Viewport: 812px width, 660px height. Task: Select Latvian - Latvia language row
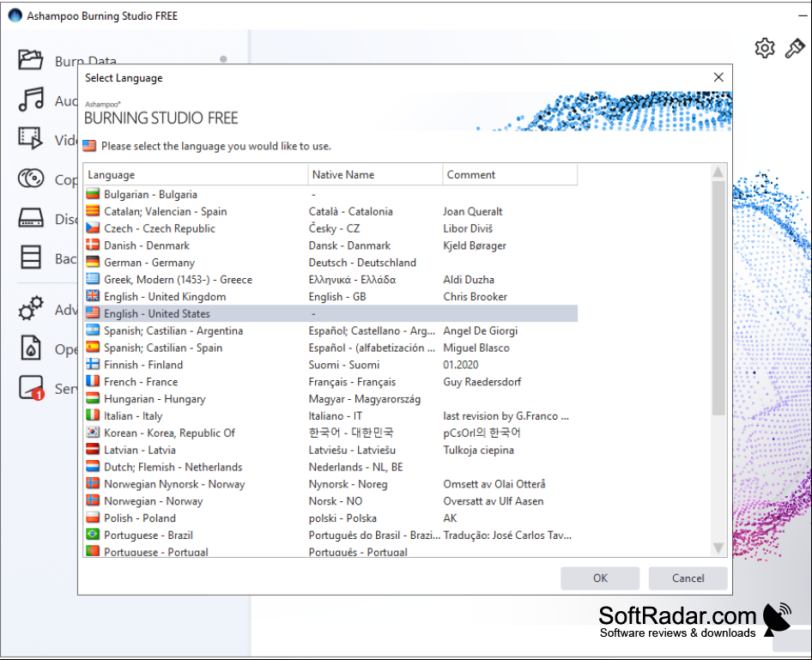[x=330, y=450]
